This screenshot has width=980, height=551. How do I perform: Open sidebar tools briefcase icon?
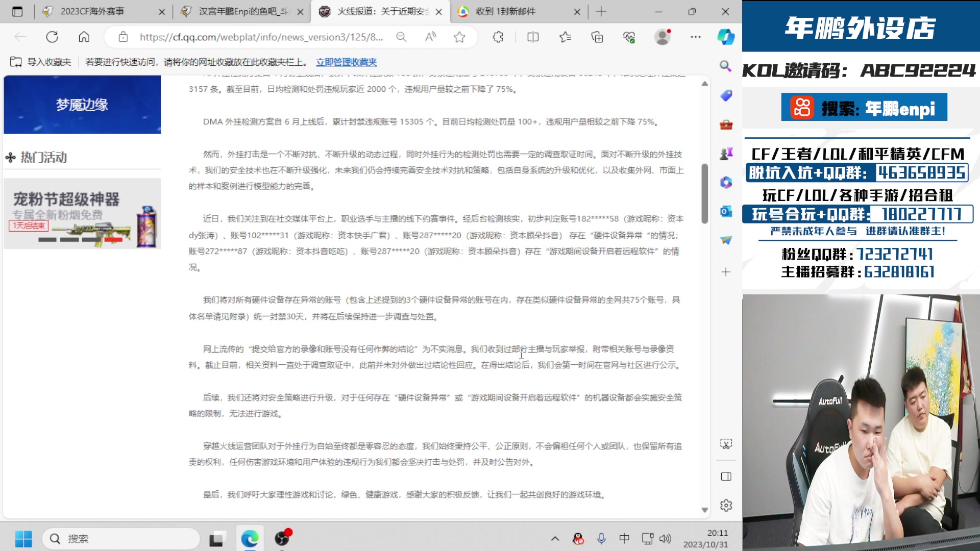pos(726,124)
